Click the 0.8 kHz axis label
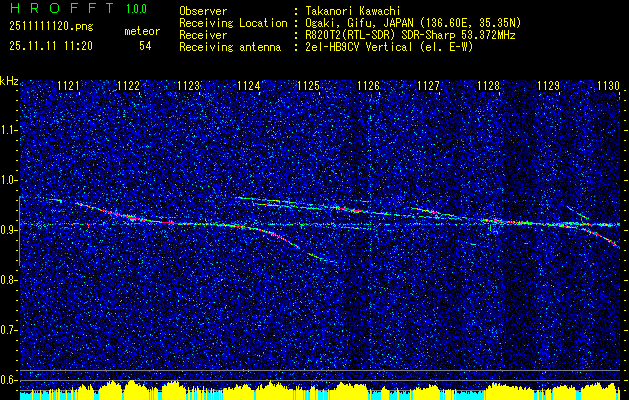Image resolution: width=629 pixels, height=400 pixels. 8,280
